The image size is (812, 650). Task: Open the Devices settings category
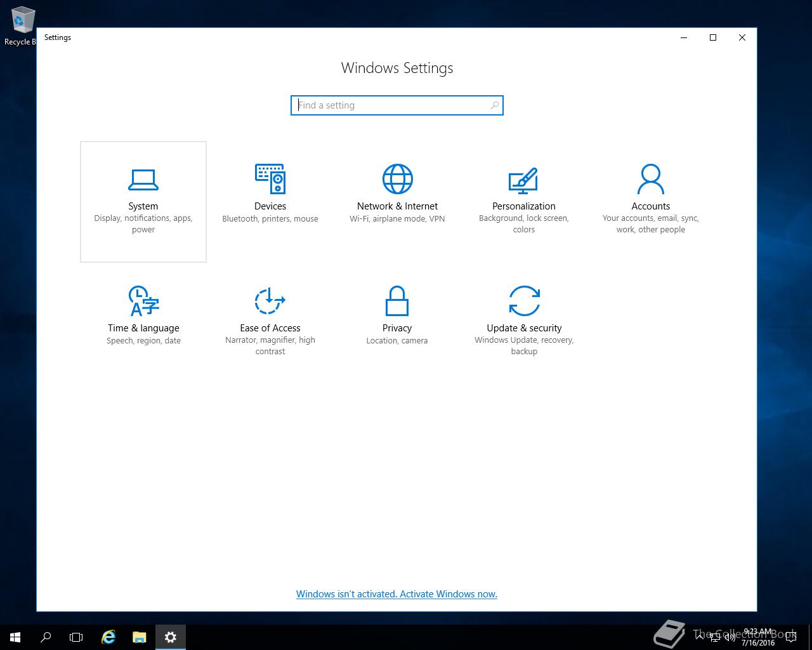[x=270, y=201]
